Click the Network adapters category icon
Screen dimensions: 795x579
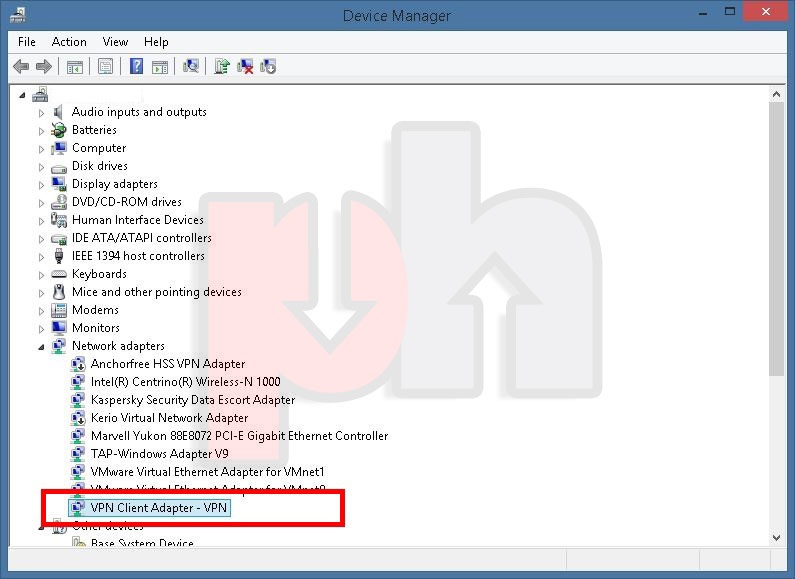pos(59,346)
